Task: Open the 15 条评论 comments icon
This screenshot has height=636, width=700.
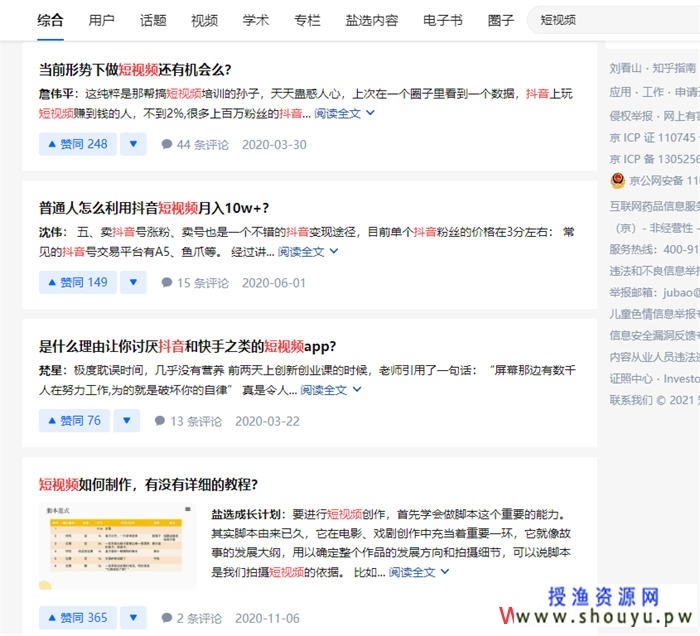Action: 167,283
